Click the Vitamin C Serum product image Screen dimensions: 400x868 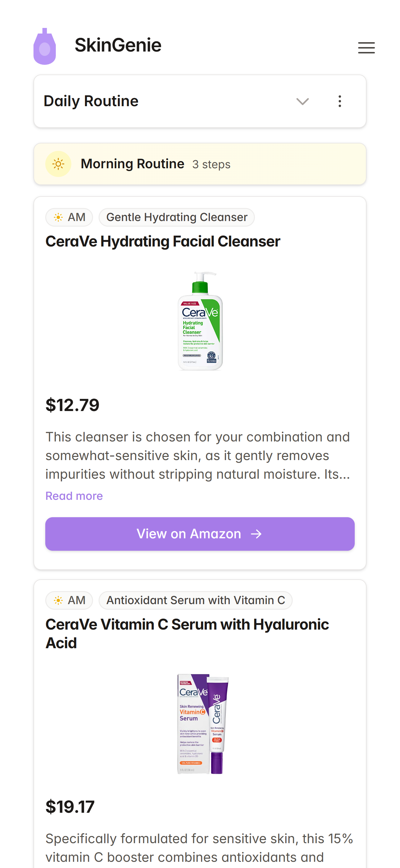pyautogui.click(x=203, y=724)
